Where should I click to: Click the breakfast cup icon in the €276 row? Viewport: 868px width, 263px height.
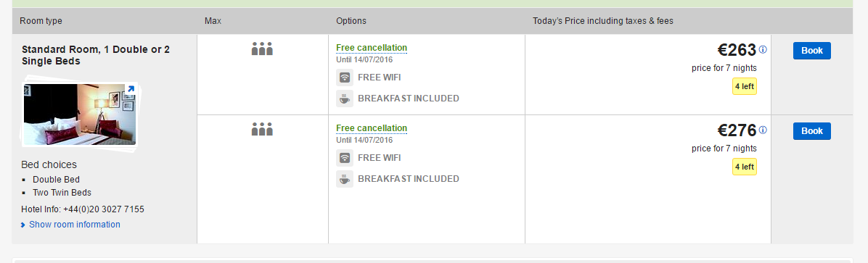click(344, 179)
